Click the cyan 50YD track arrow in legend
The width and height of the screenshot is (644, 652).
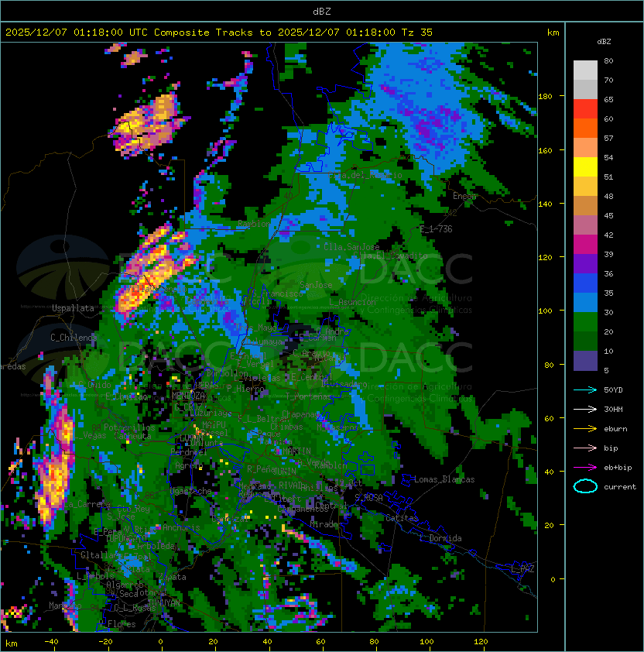[585, 389]
